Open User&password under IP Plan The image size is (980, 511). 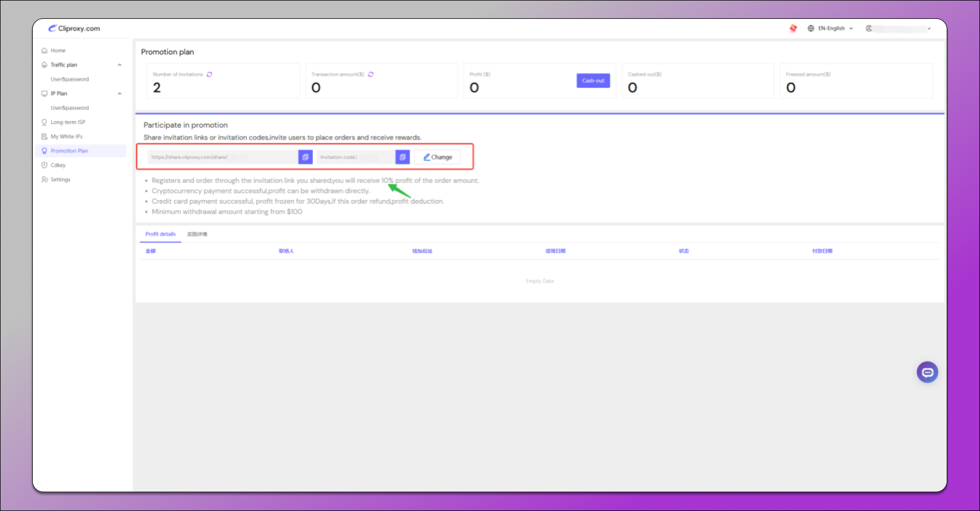(x=70, y=108)
